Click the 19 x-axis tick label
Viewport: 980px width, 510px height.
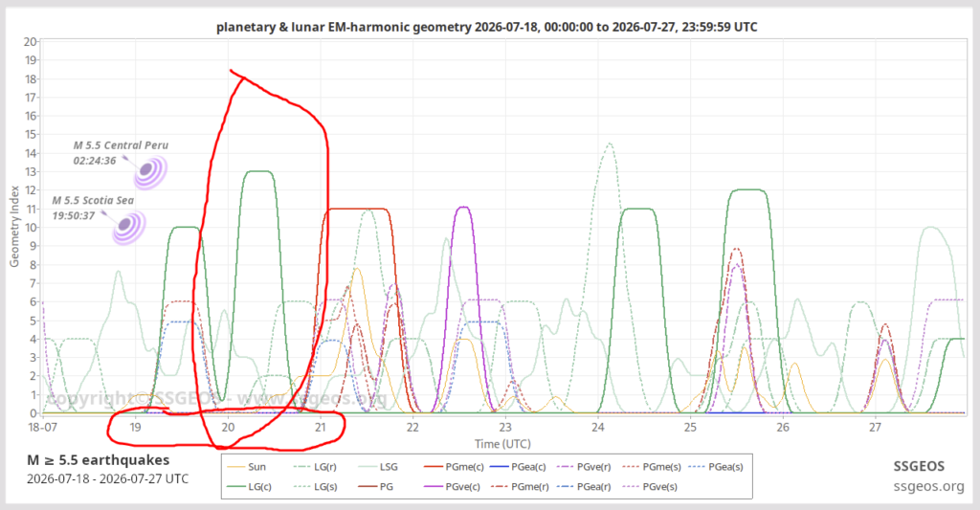click(x=135, y=428)
